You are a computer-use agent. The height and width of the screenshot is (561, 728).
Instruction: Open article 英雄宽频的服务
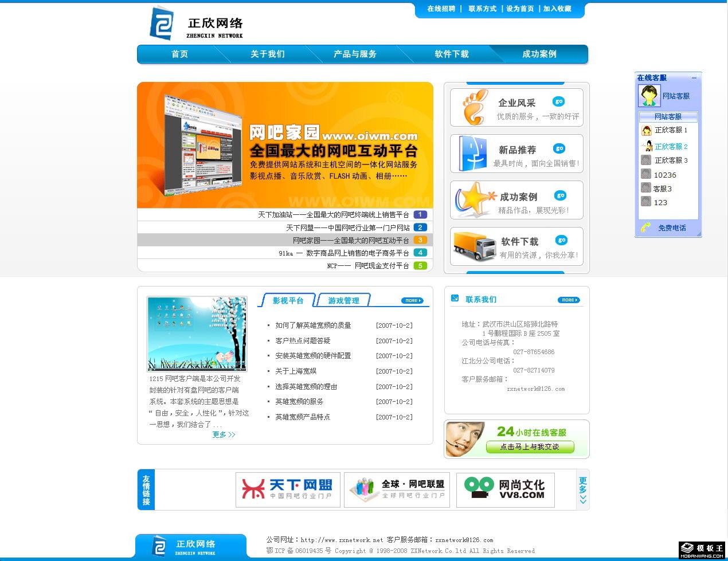299,402
